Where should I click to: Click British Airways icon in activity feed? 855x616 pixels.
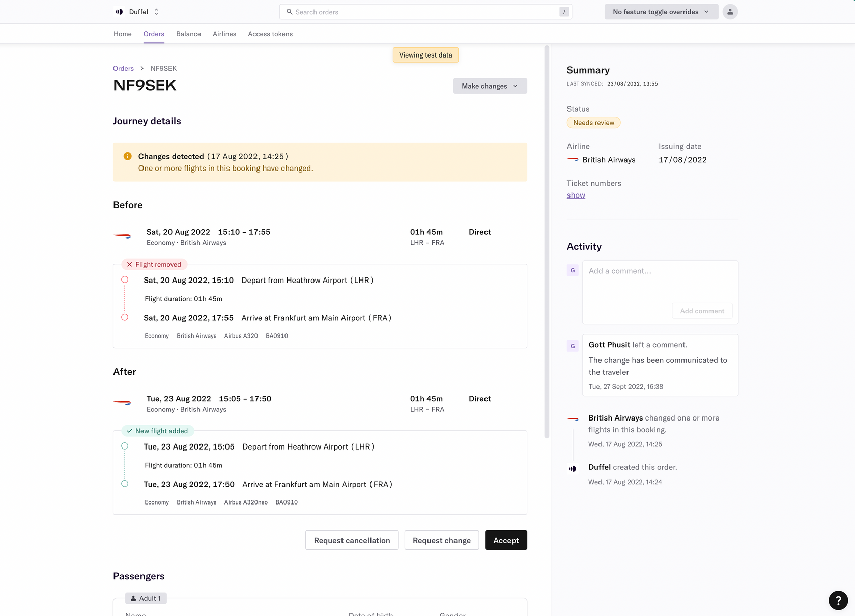573,419
